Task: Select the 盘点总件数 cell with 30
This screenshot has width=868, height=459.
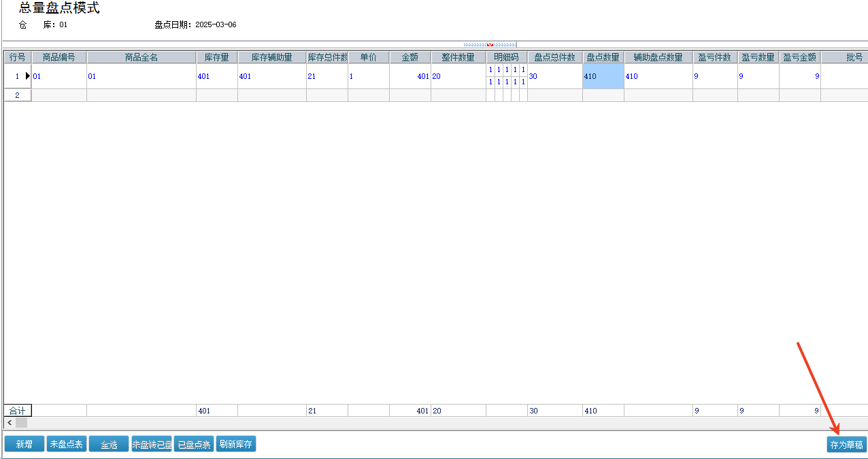Action: 554,76
